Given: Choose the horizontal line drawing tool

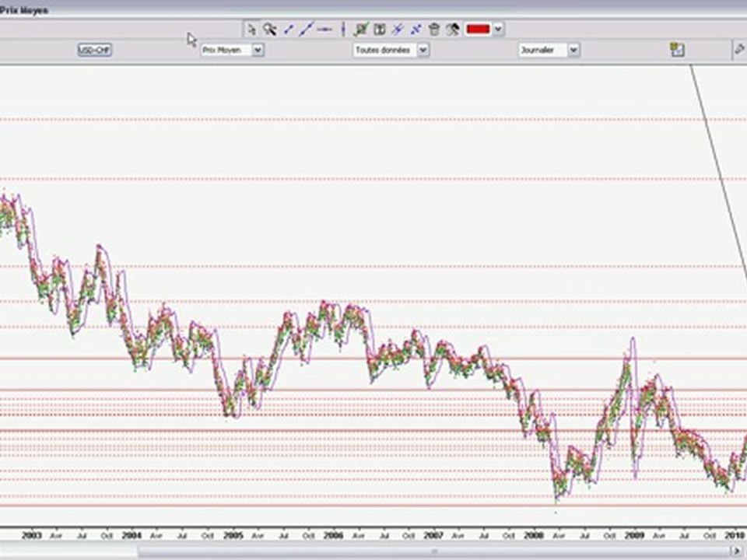Looking at the screenshot, I should coord(325,30).
